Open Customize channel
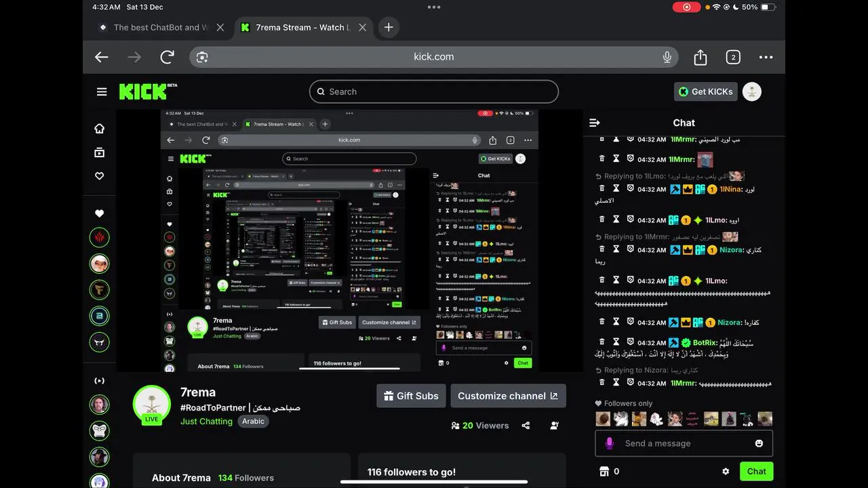The height and width of the screenshot is (488, 868). pos(508,396)
